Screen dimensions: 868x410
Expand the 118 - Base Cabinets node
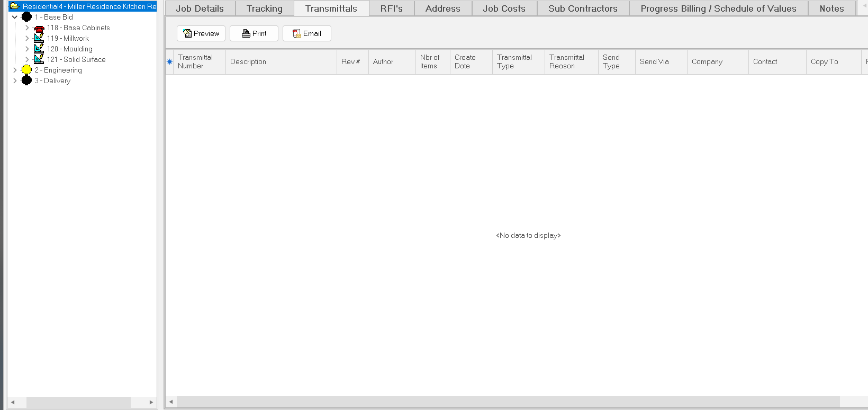click(x=27, y=28)
